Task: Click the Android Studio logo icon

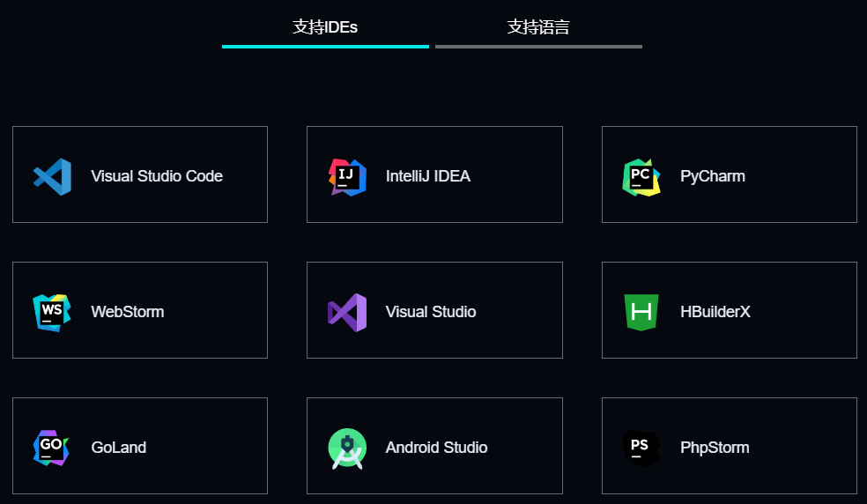Action: (x=347, y=448)
